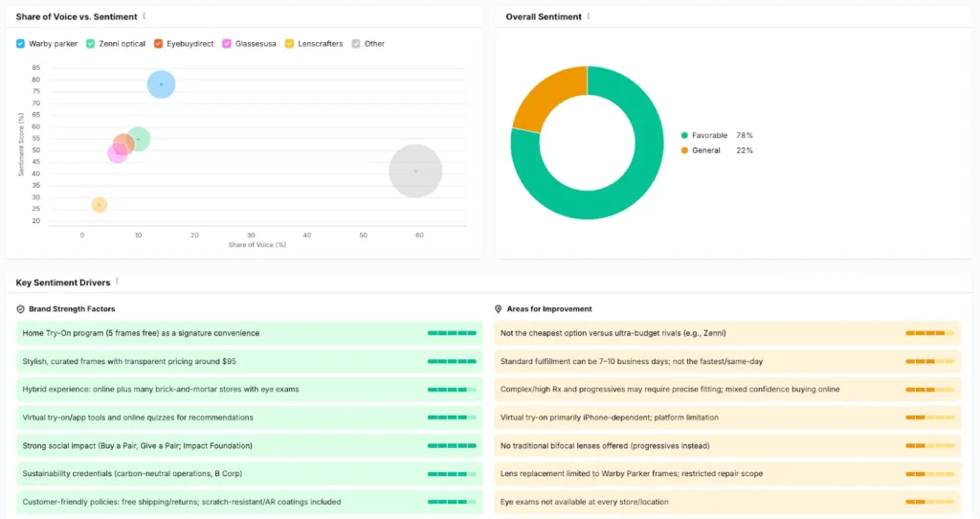Toggle the Lenscrafters legend checkbox

click(x=289, y=44)
